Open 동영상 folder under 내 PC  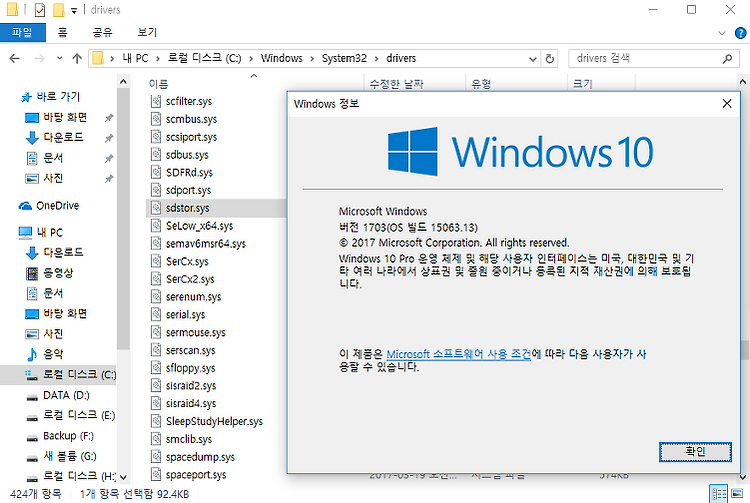(x=58, y=273)
